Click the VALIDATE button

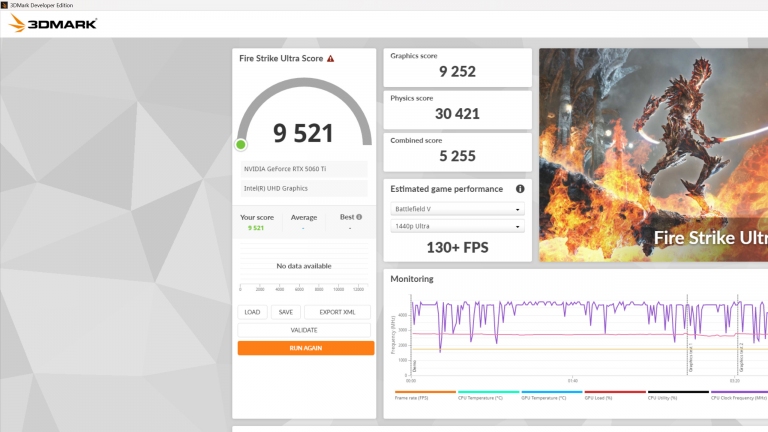pos(304,330)
